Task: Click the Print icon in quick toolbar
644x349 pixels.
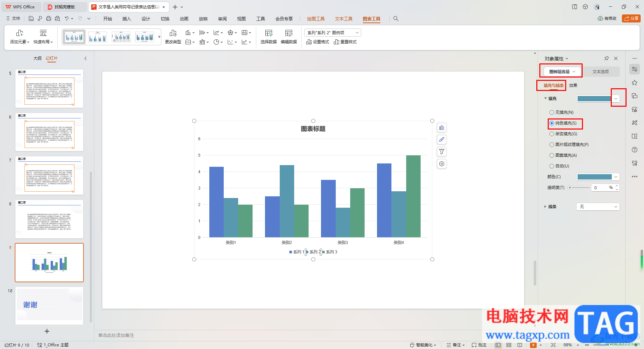Action: (x=49, y=19)
